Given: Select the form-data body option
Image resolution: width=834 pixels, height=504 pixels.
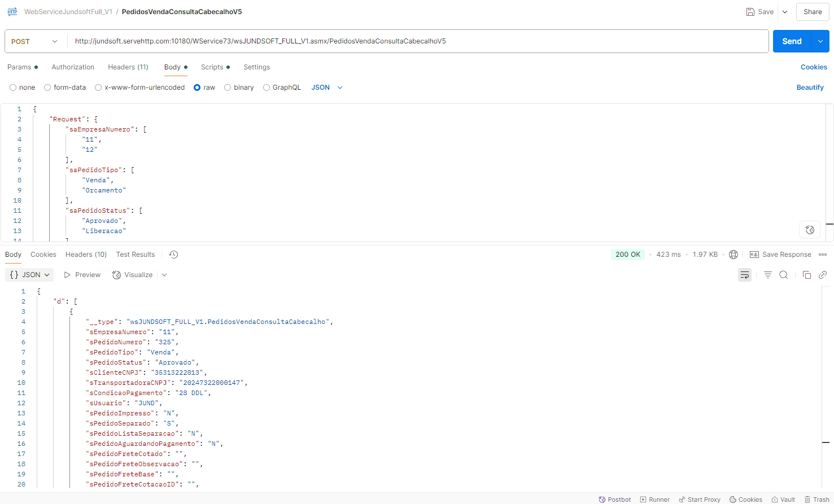Looking at the screenshot, I should pyautogui.click(x=48, y=87).
